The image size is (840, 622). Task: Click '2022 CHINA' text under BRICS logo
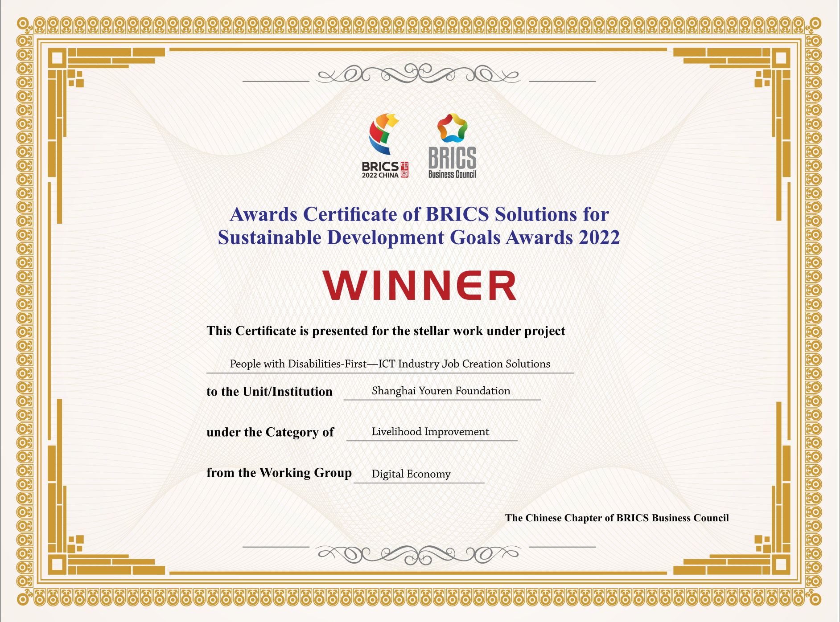click(x=380, y=176)
